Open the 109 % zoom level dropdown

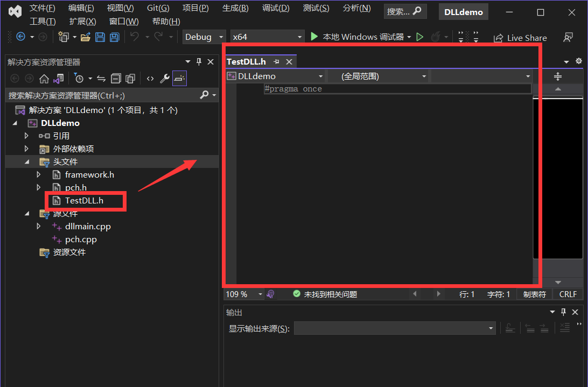tap(244, 294)
